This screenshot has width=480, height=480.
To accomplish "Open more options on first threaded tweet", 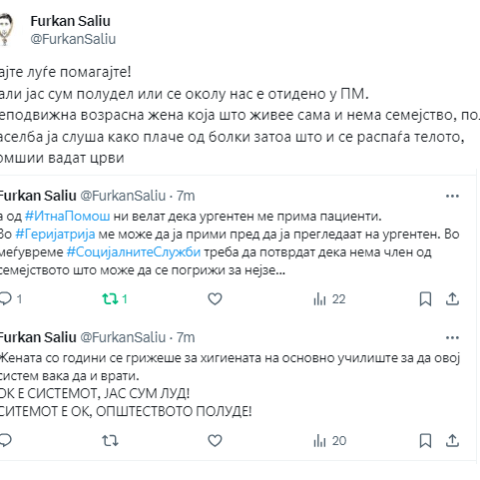I will tap(452, 196).
